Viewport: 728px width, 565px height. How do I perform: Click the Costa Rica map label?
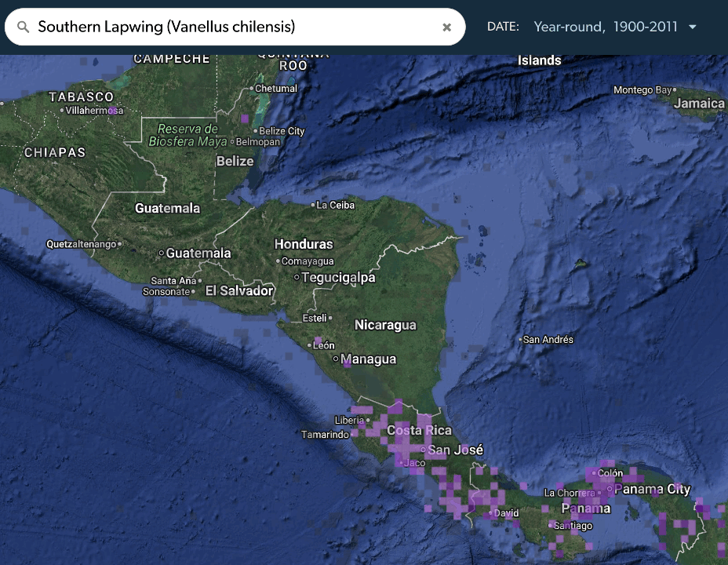[419, 430]
